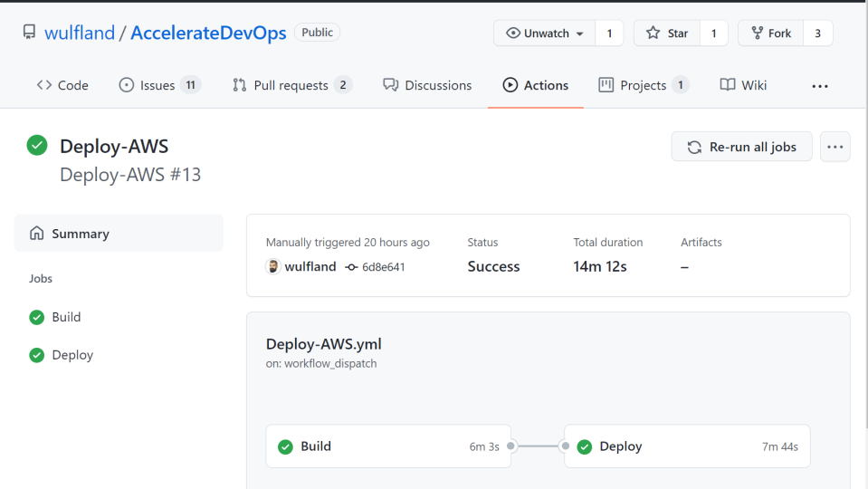The image size is (868, 489).
Task: Open the workflow run options ellipsis menu
Action: [x=835, y=147]
